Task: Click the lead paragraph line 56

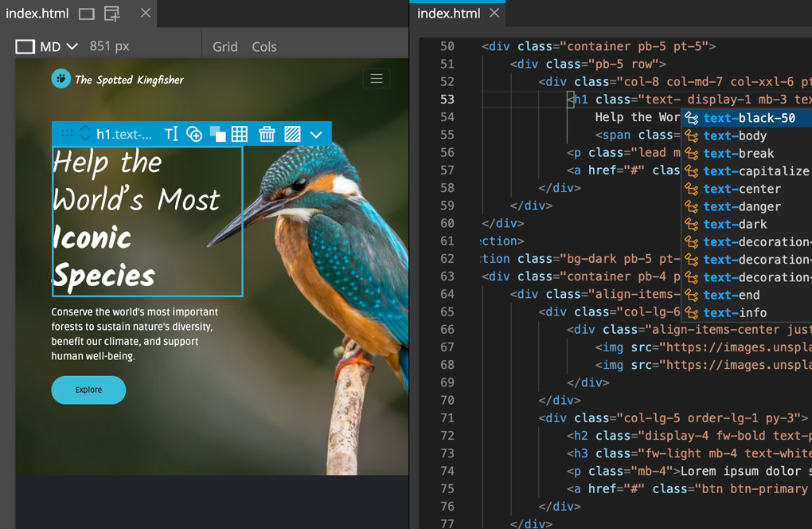Action: coord(623,152)
